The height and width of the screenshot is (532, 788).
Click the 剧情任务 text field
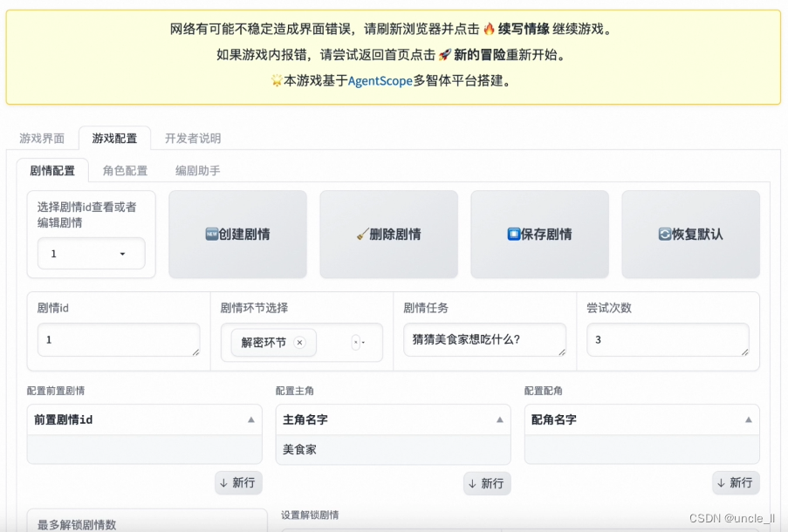[x=484, y=339]
